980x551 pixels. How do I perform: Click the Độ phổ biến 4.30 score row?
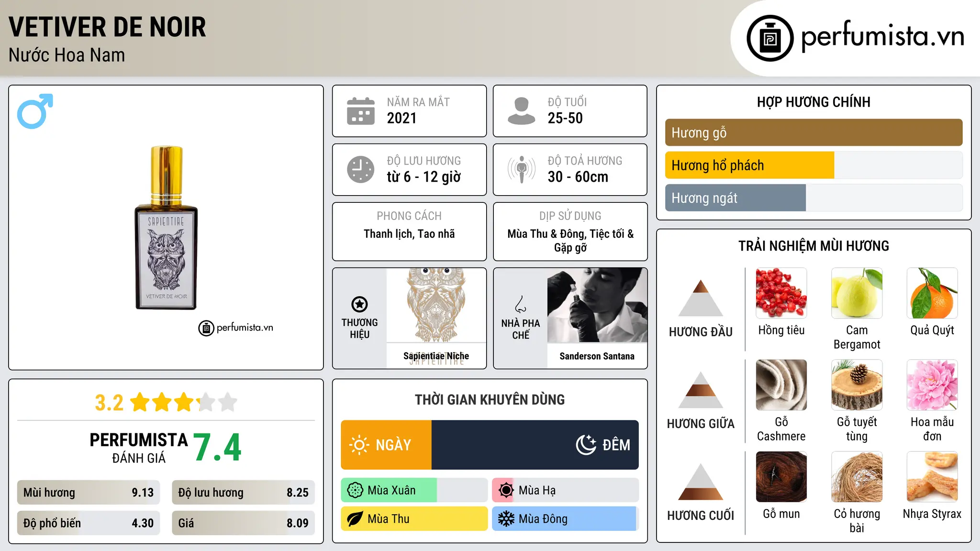tap(89, 523)
